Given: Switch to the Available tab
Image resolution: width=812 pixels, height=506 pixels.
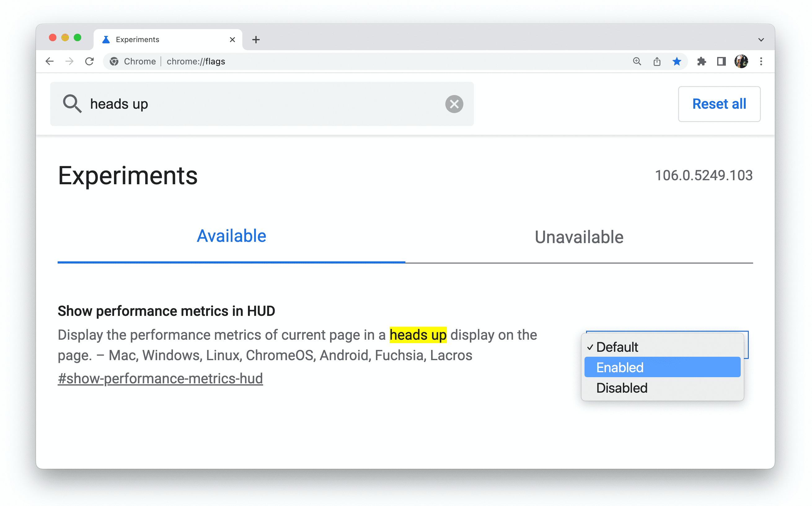Looking at the screenshot, I should [232, 236].
